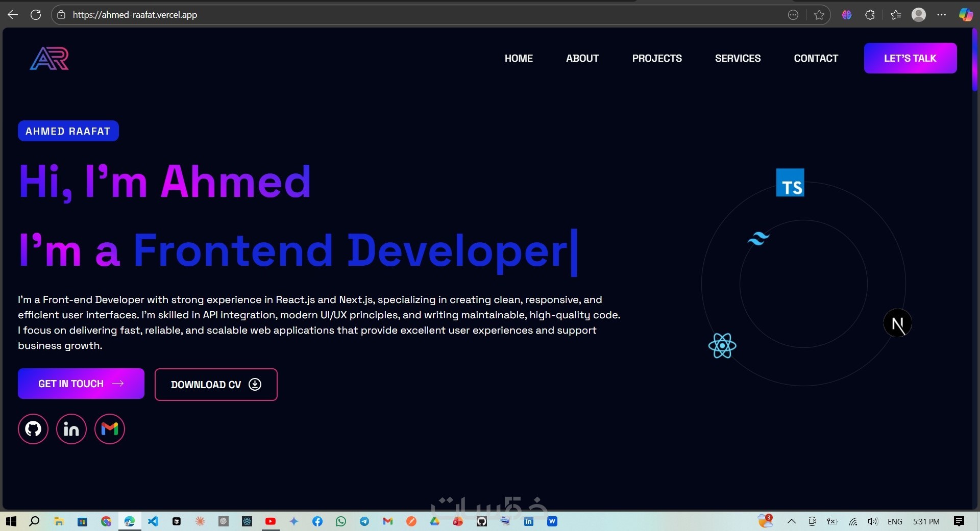Open the Windows Start menu
Image resolution: width=980 pixels, height=531 pixels.
11,521
